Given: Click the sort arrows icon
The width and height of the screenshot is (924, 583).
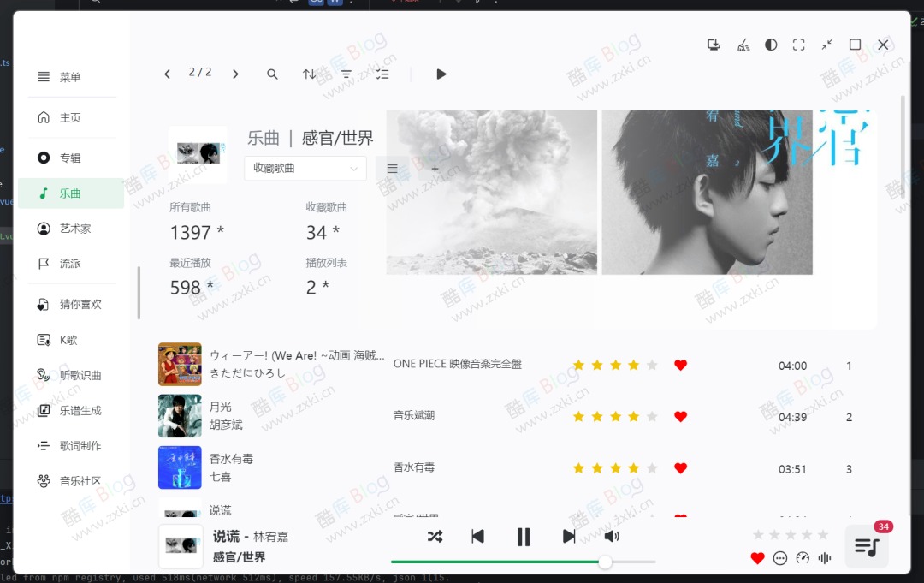Looking at the screenshot, I should click(x=309, y=74).
